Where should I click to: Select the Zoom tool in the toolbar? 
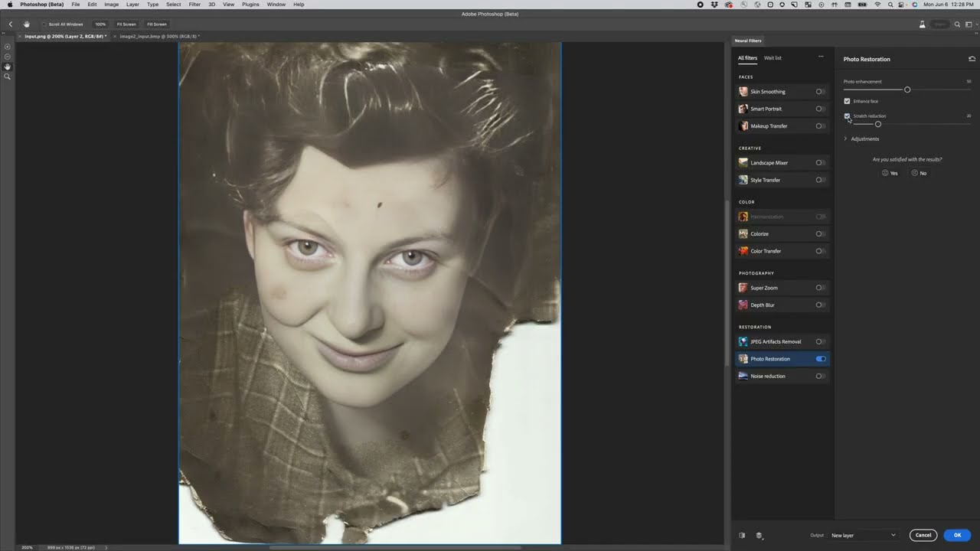click(x=8, y=76)
